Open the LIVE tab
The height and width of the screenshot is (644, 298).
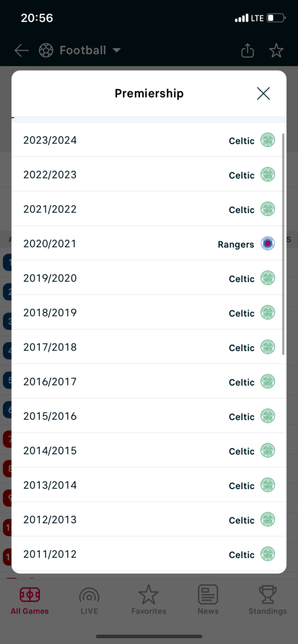(89, 600)
